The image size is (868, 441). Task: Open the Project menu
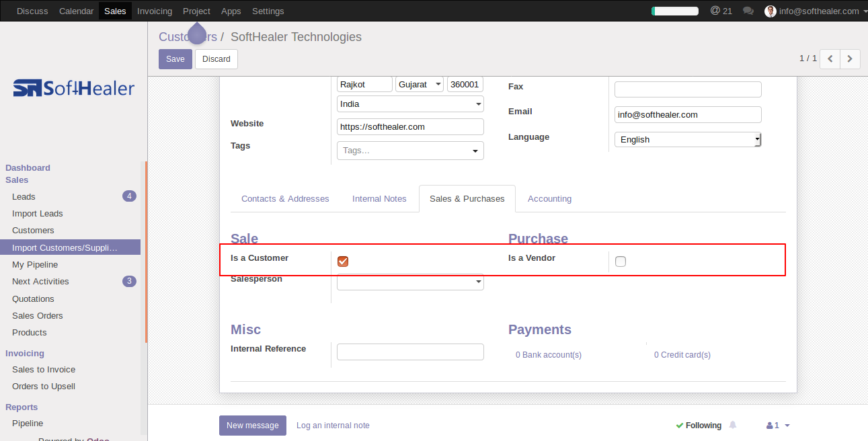pyautogui.click(x=196, y=11)
